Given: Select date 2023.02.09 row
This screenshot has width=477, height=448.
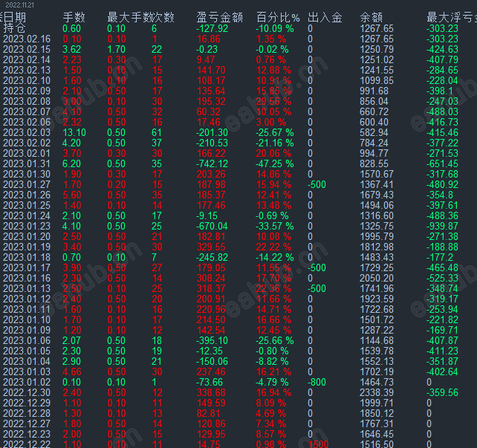Looking at the screenshot, I should click(x=27, y=91).
